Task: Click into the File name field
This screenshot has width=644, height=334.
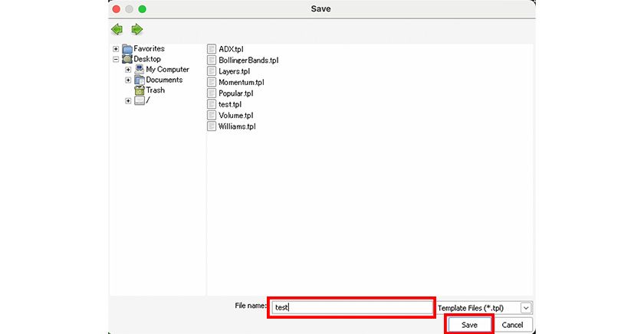Action: (352, 307)
